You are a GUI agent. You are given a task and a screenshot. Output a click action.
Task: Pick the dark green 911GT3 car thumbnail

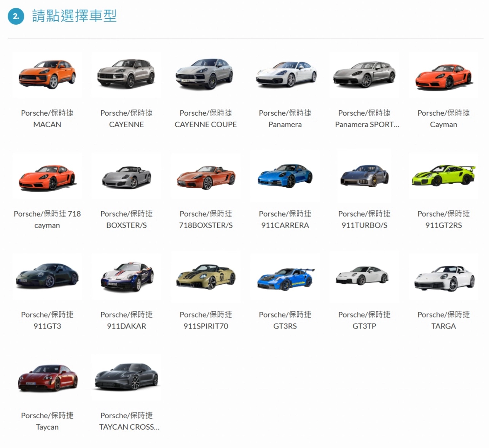point(47,277)
